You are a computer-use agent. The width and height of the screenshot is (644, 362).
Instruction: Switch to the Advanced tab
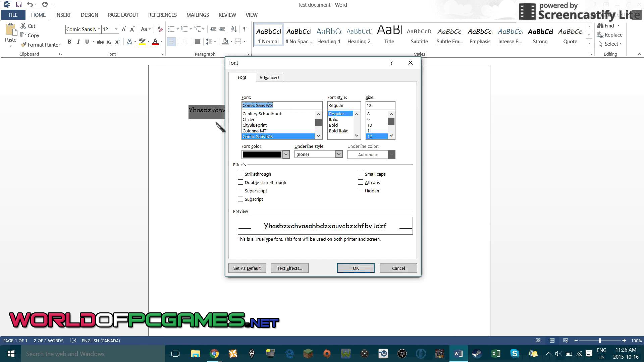pyautogui.click(x=269, y=77)
